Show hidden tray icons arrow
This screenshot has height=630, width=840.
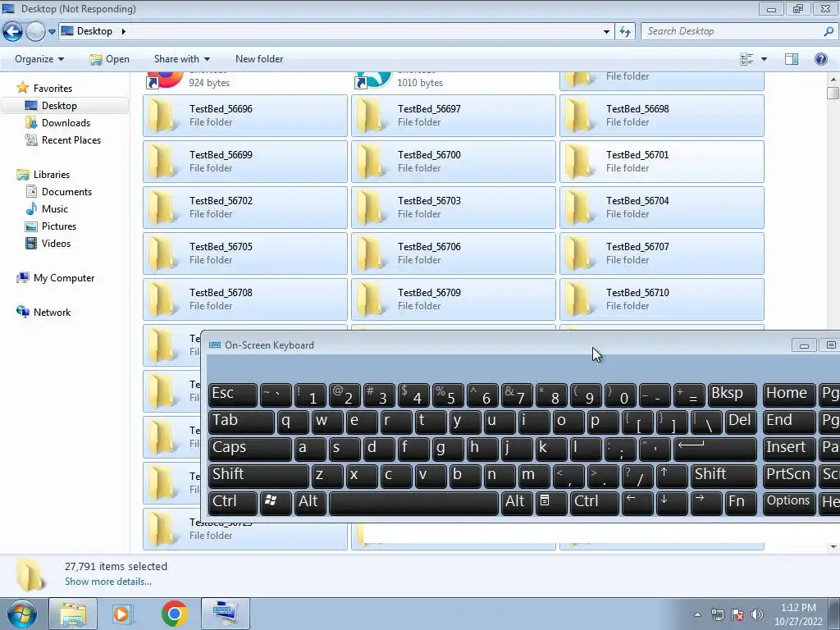click(x=697, y=614)
